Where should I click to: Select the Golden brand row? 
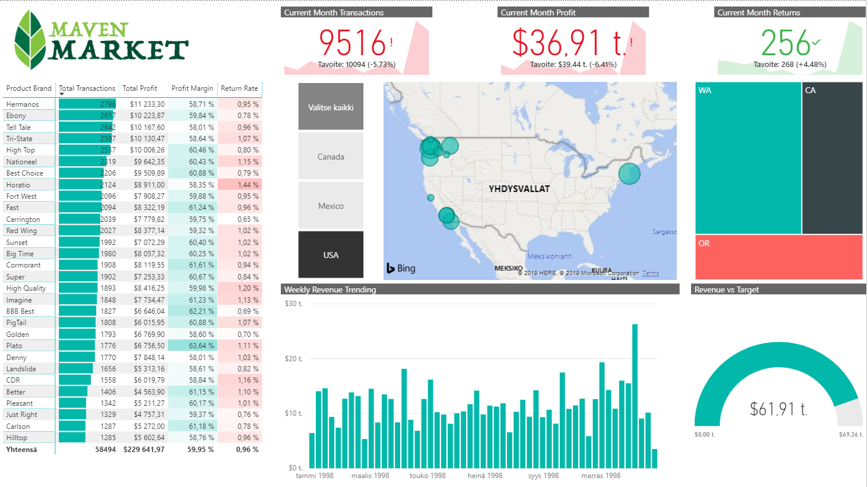[132, 334]
